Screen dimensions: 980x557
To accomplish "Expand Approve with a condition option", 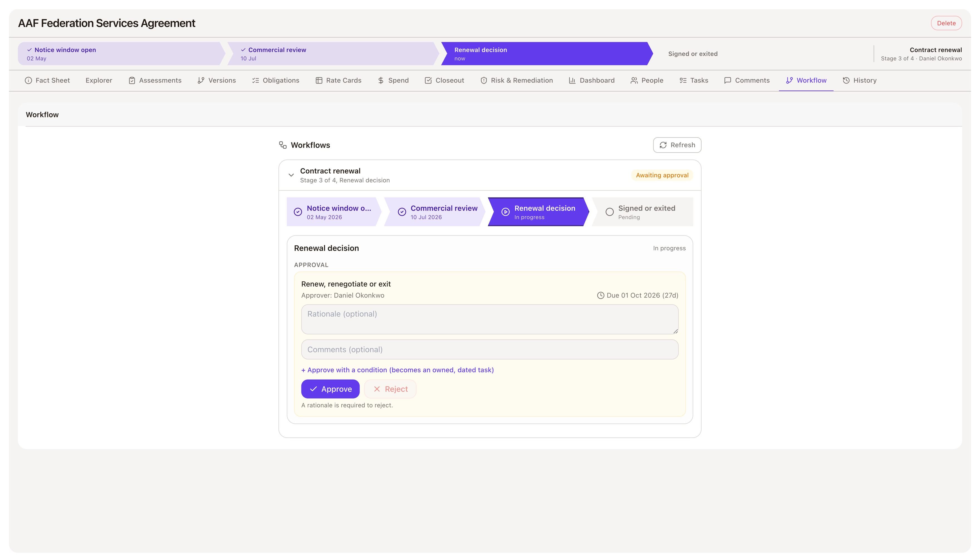I will coord(397,370).
